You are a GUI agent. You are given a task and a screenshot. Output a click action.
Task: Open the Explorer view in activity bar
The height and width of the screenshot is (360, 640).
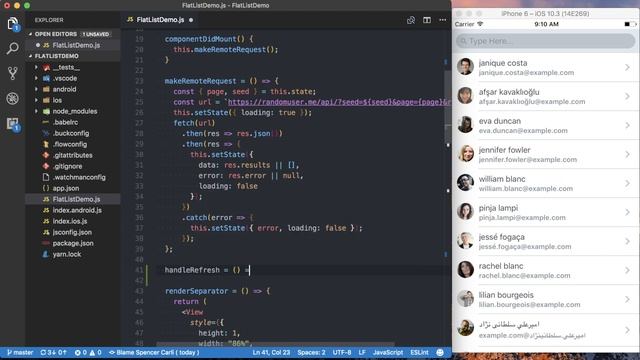pos(13,24)
